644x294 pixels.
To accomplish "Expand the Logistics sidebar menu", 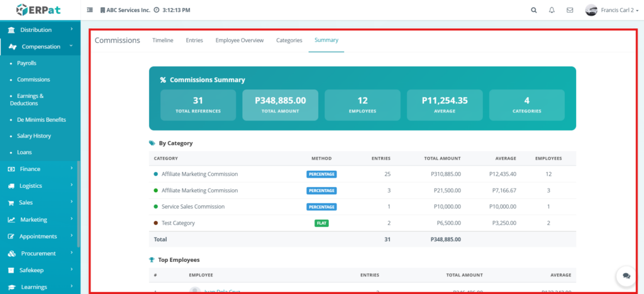I will (39, 186).
